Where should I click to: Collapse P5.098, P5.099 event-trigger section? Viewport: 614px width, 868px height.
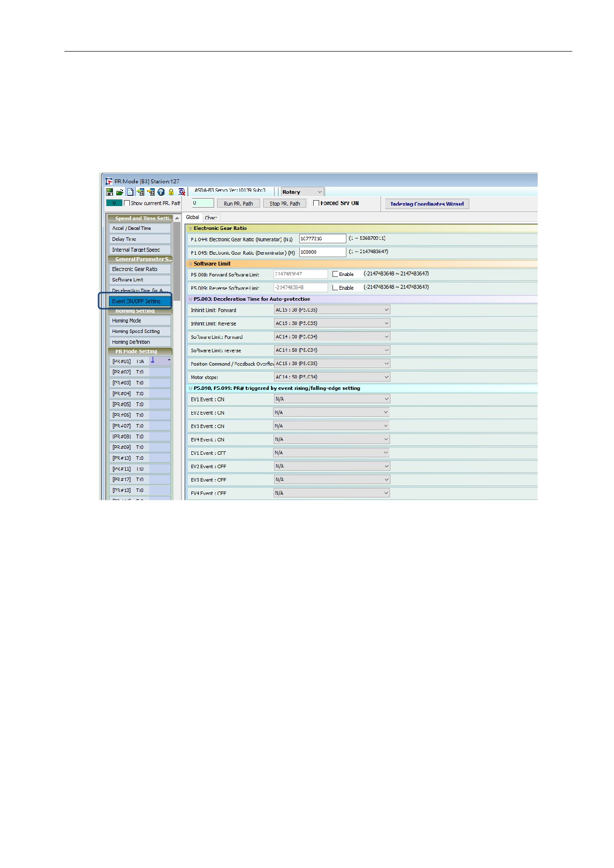click(x=190, y=388)
